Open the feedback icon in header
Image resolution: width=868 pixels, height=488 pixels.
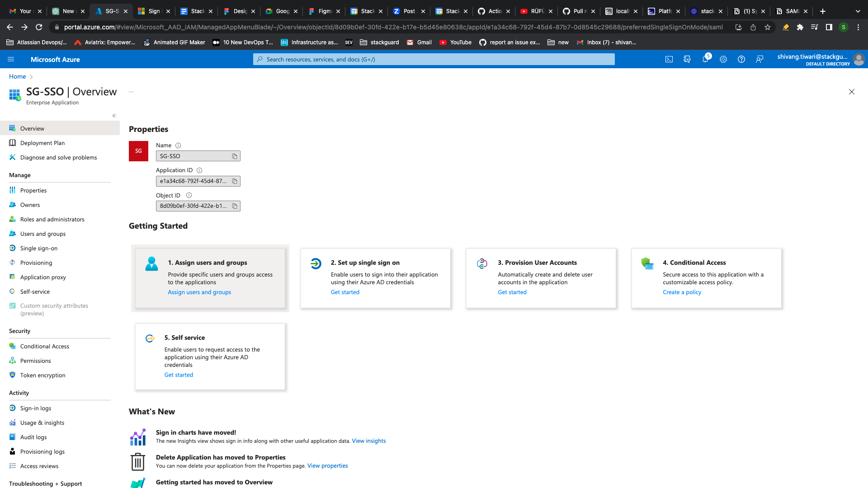(x=759, y=59)
